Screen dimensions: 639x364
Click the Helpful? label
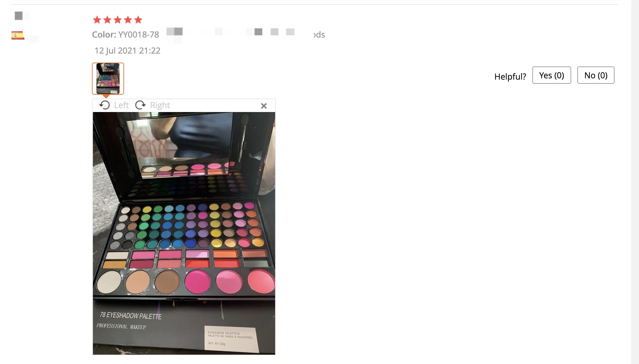coord(510,76)
